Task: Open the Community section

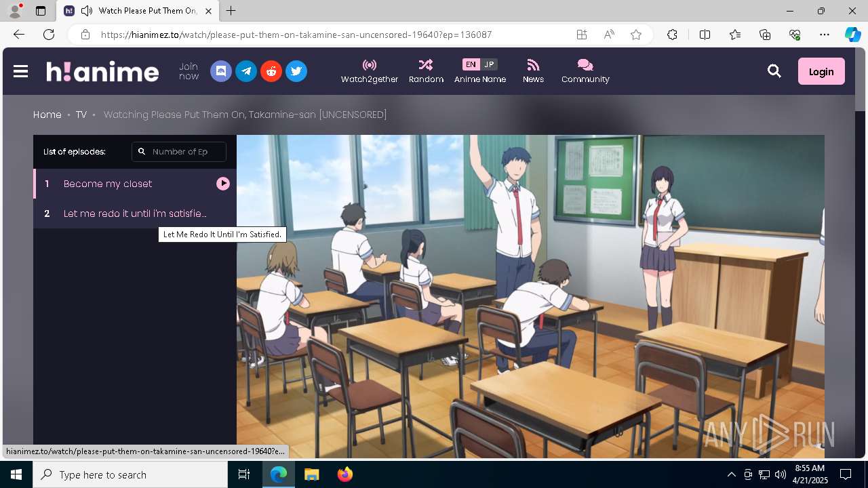Action: (x=585, y=71)
